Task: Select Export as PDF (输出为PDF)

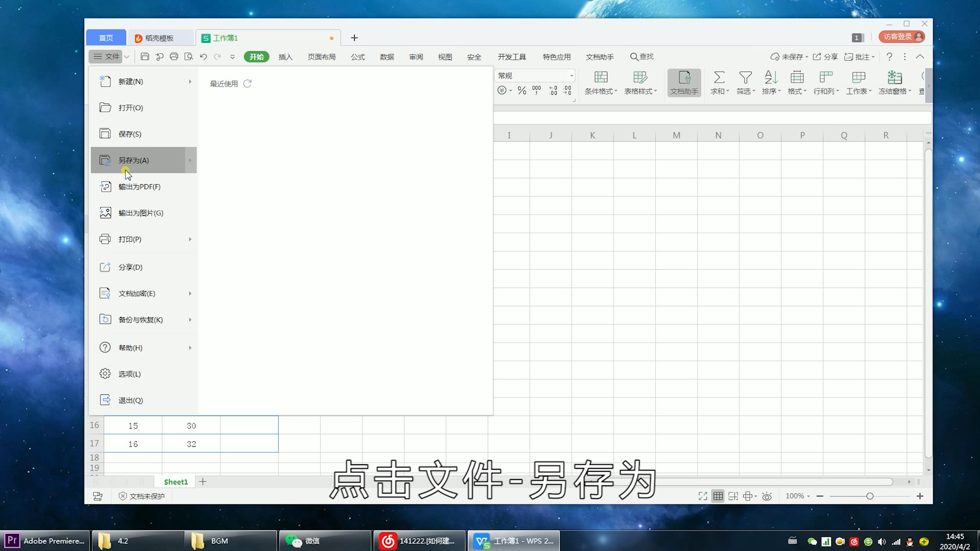Action: 143,187
